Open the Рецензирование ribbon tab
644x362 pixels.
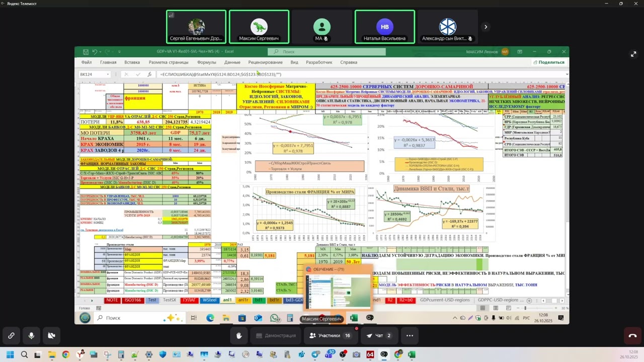click(x=266, y=62)
